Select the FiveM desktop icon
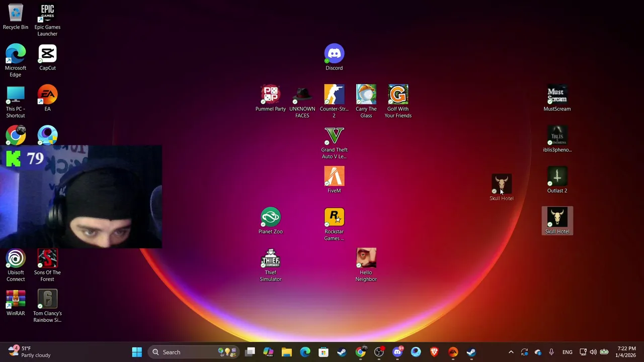Viewport: 644px width, 362px height. click(x=334, y=180)
